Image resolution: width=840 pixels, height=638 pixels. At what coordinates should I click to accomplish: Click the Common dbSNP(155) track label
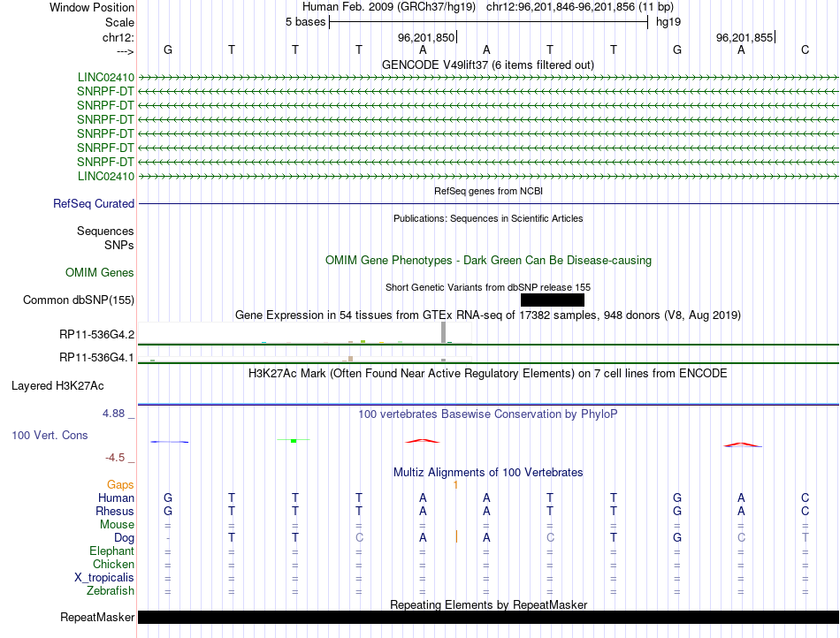(79, 300)
